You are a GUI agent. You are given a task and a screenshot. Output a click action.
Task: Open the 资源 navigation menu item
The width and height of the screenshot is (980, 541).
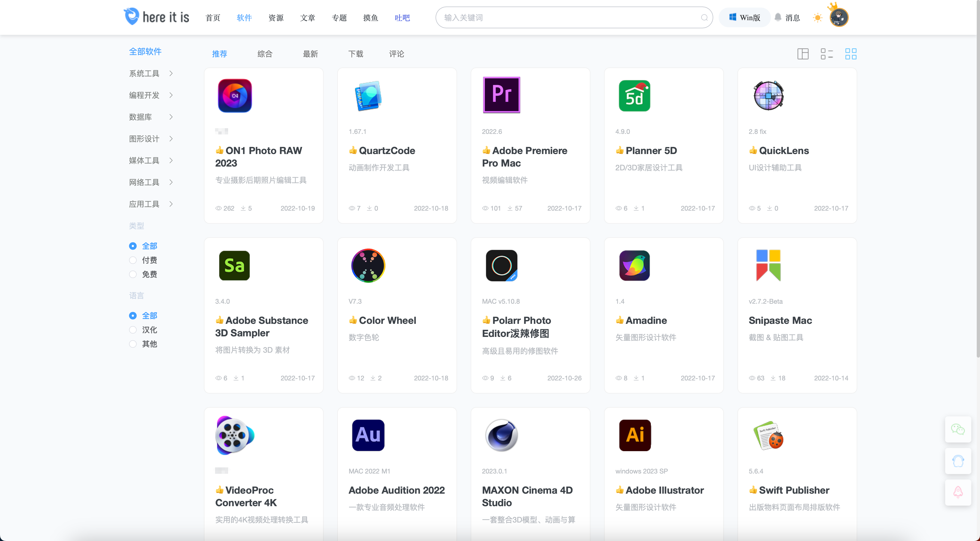click(x=276, y=18)
